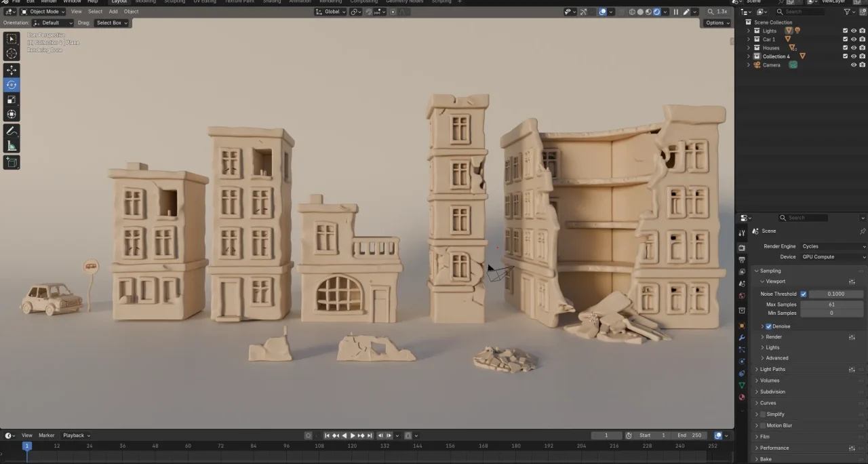868x464 pixels.
Task: Open the Modifier Properties wrench tab
Action: pyautogui.click(x=742, y=337)
